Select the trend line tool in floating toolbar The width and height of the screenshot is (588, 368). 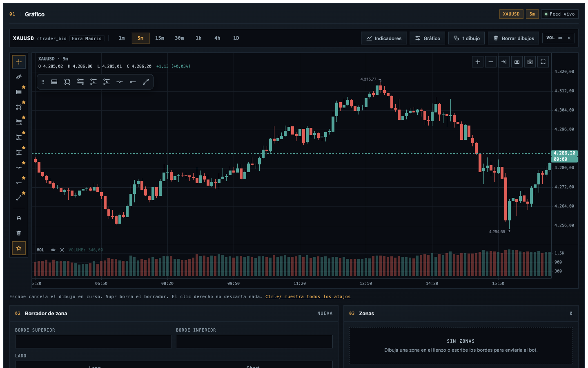pos(146,82)
